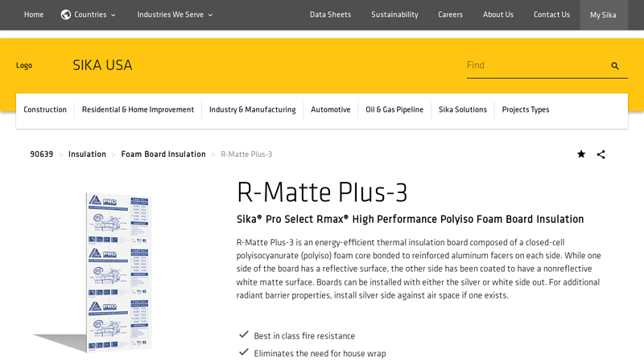Select Industry & Manufacturing tab

coord(252,109)
